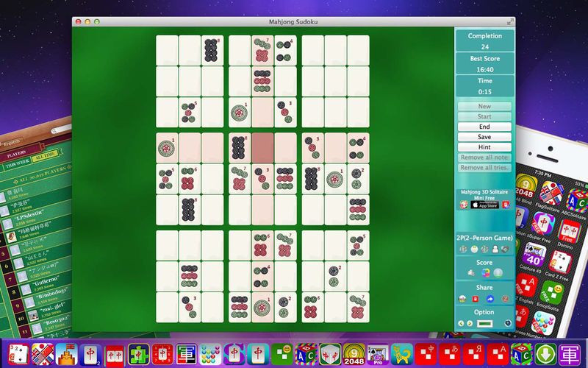Open the yellow animal icon app in Dock
The width and height of the screenshot is (588, 368).
401,354
